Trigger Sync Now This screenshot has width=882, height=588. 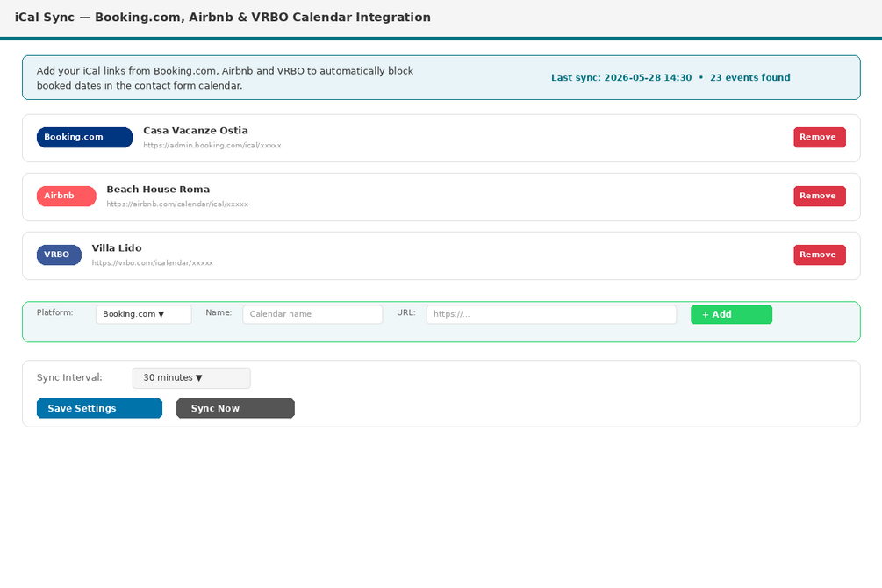235,408
